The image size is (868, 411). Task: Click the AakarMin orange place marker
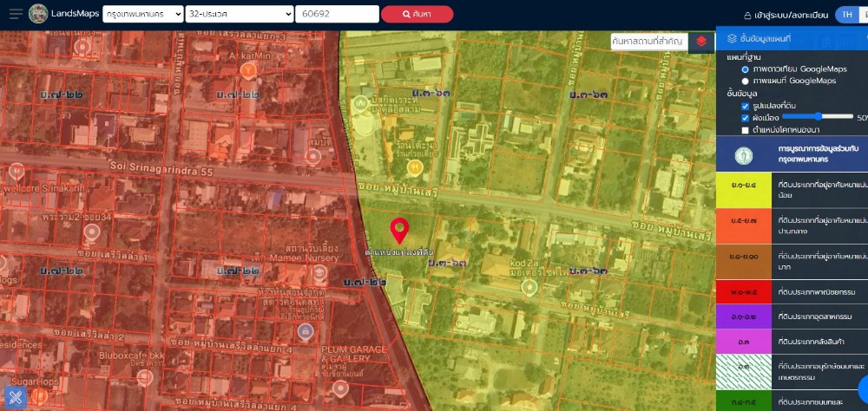point(249,68)
